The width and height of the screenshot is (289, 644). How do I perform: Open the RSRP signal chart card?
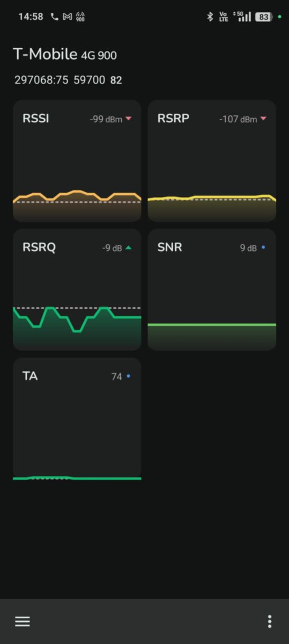pyautogui.click(x=212, y=160)
